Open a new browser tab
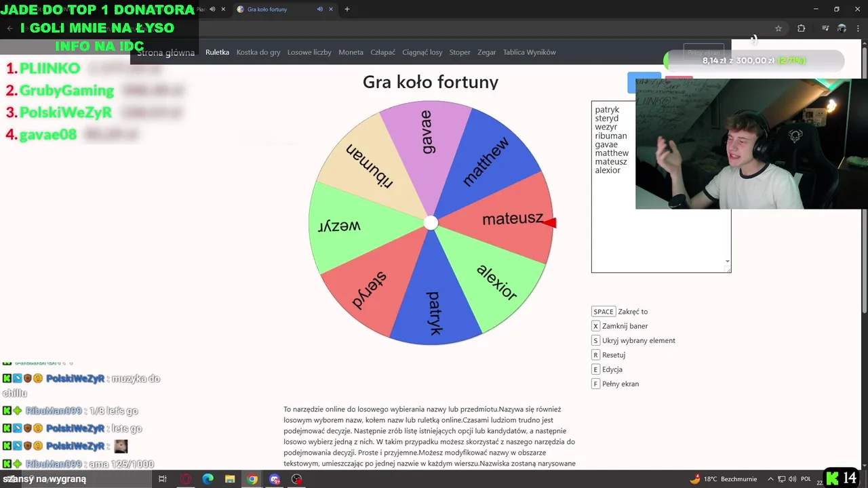Viewport: 868px width, 488px height. tap(347, 9)
